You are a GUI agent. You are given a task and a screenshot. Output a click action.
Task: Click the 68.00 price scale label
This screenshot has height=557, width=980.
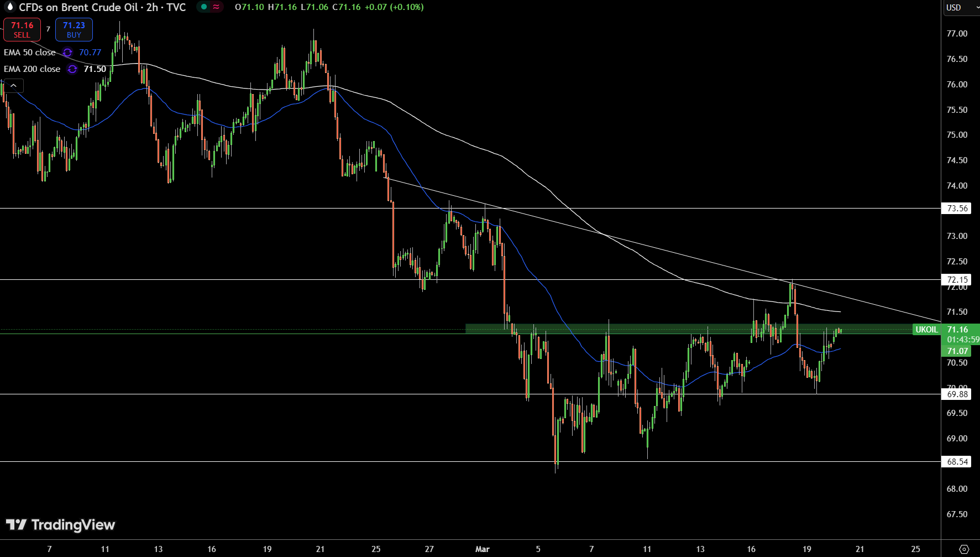coord(957,489)
